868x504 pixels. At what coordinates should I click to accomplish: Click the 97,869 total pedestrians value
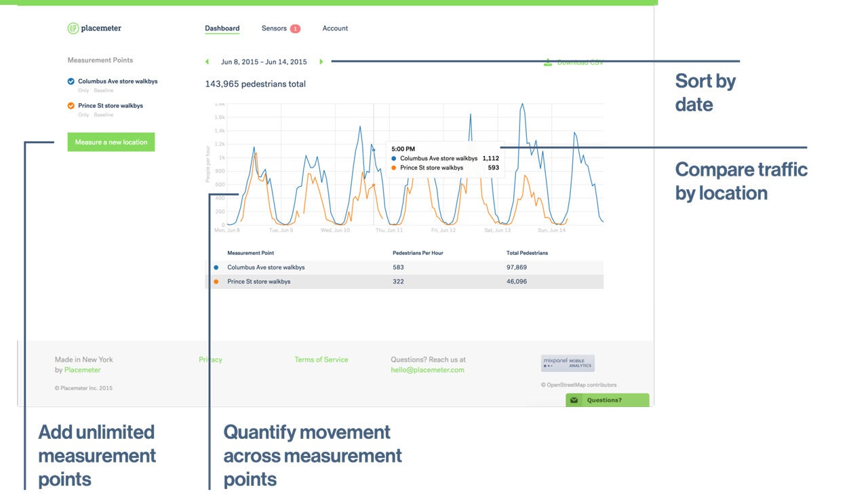click(517, 267)
